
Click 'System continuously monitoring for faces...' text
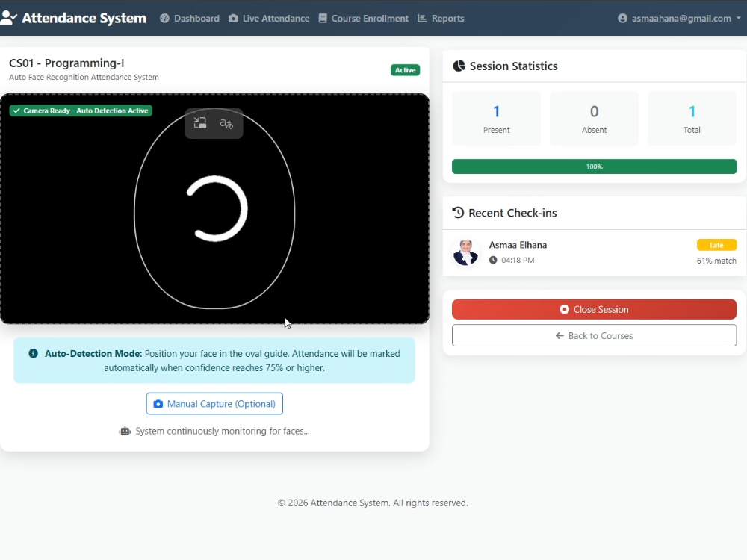223,431
